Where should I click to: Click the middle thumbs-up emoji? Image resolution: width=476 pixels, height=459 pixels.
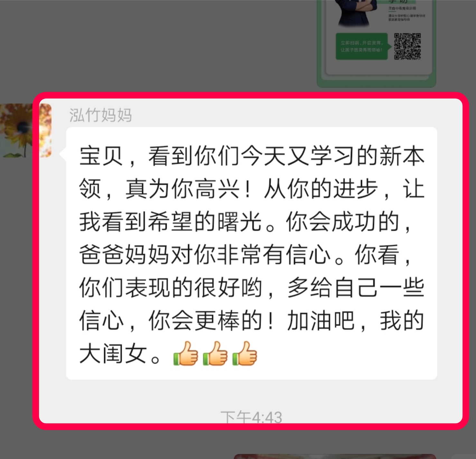pos(215,353)
